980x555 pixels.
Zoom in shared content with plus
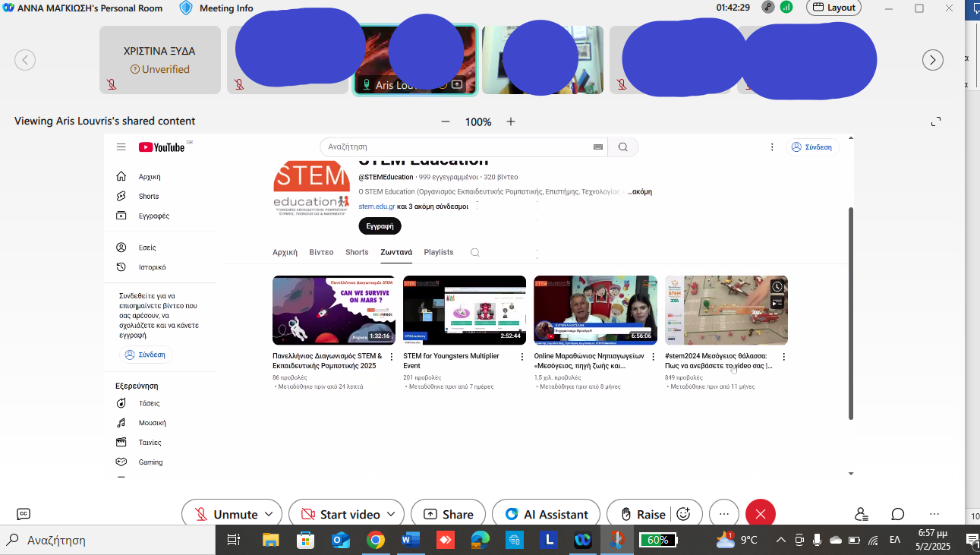pyautogui.click(x=511, y=121)
